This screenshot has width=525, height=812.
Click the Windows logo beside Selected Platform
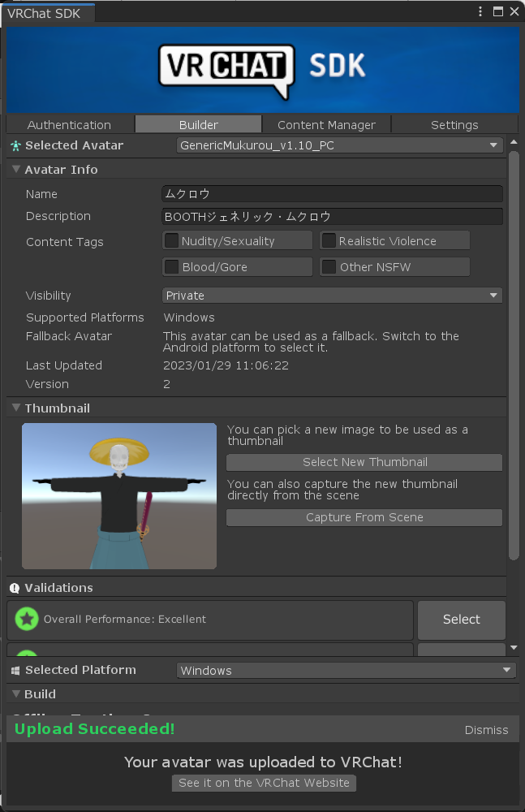pyautogui.click(x=15, y=671)
